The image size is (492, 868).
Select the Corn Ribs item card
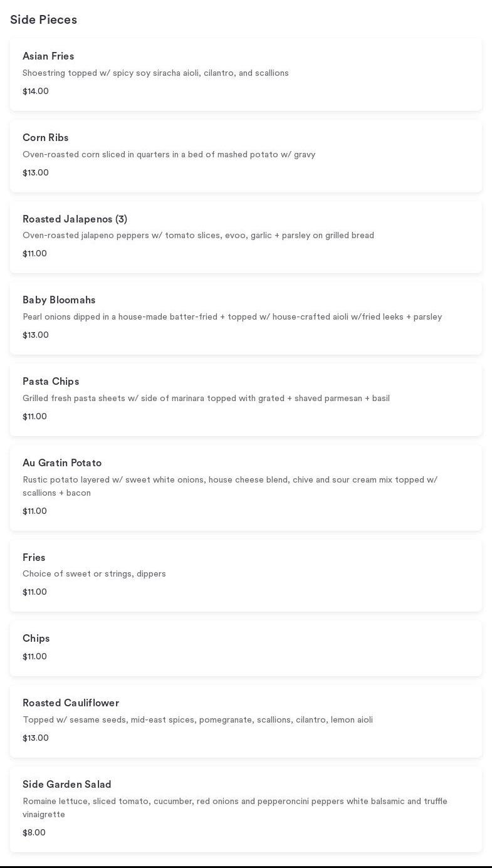(x=246, y=156)
